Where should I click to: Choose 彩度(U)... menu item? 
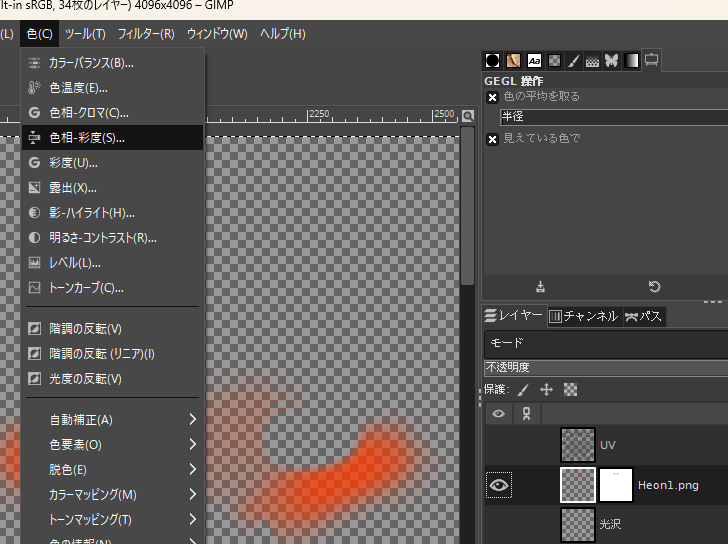pos(112,162)
